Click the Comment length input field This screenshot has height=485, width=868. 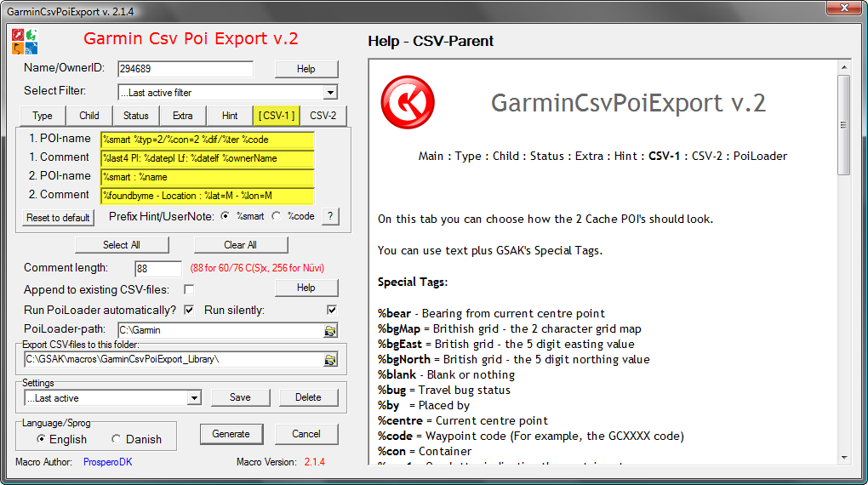[x=158, y=269]
